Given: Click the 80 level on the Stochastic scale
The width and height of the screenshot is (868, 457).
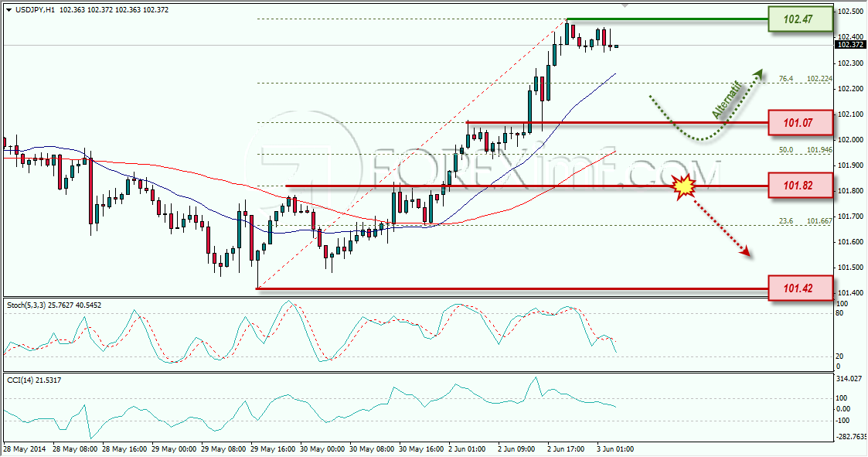Looking at the screenshot, I should coord(839,313).
